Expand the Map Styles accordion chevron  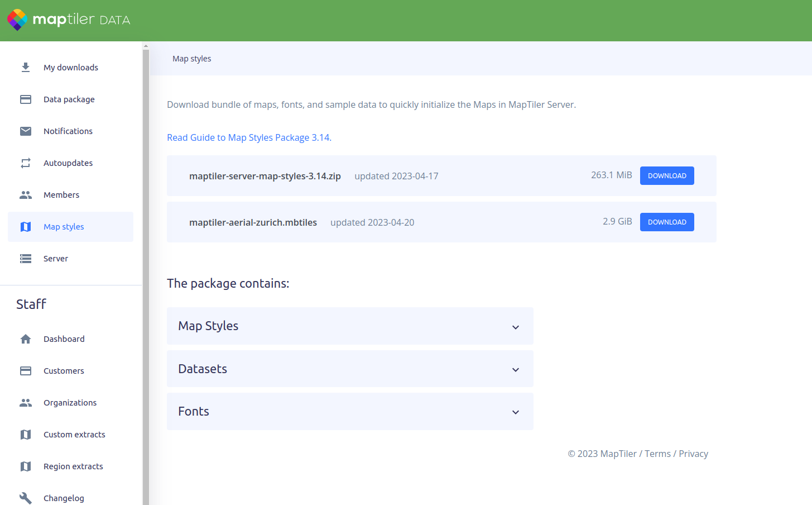pyautogui.click(x=516, y=327)
